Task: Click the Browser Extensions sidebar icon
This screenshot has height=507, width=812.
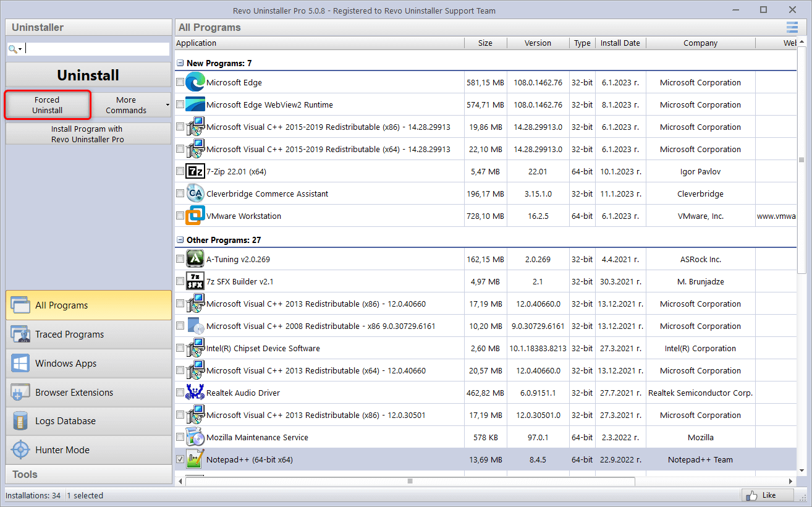Action: (20, 392)
